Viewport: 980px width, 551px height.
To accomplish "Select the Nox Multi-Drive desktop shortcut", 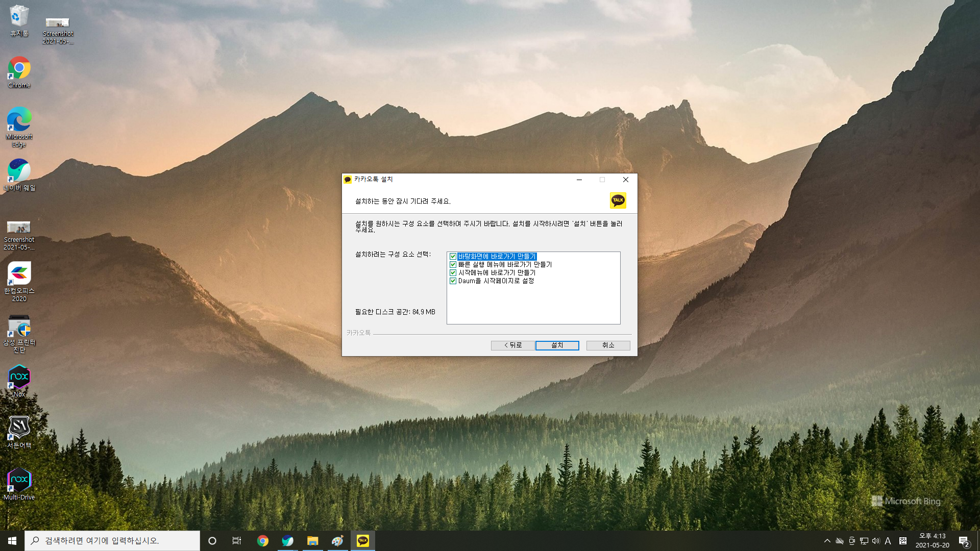I will pyautogui.click(x=19, y=484).
